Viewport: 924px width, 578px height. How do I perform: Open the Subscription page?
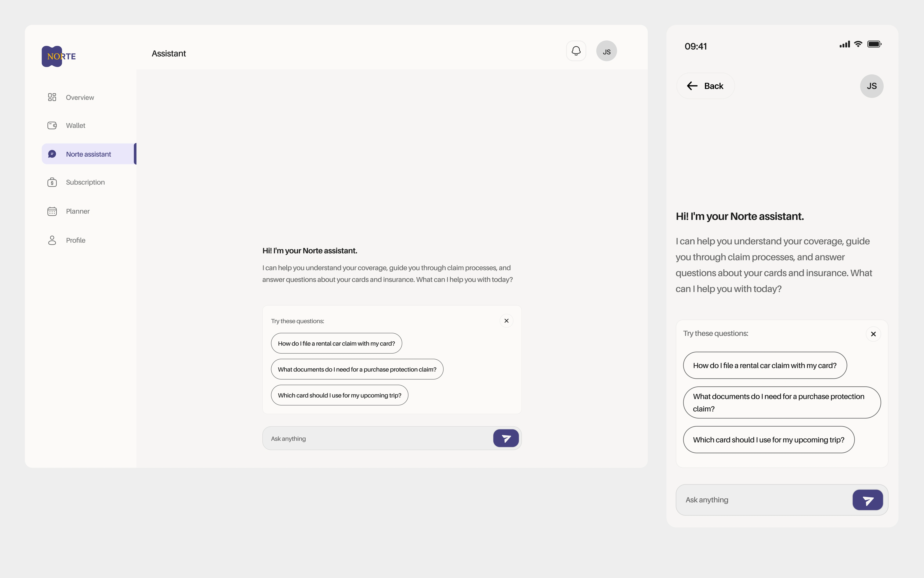coord(85,182)
